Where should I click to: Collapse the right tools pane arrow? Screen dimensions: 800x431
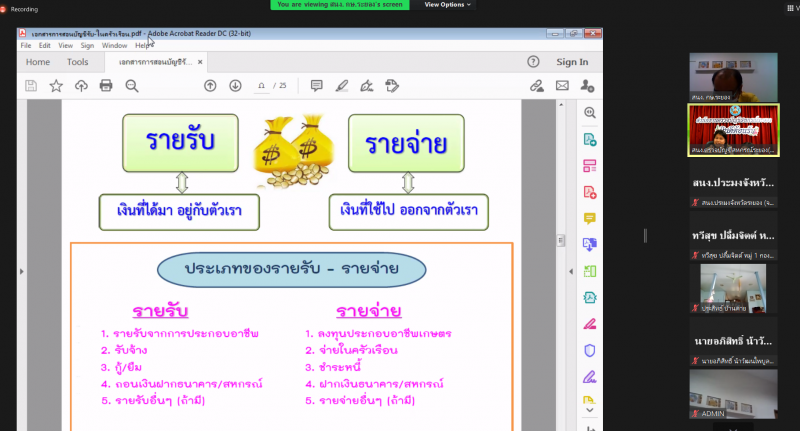pyautogui.click(x=571, y=271)
